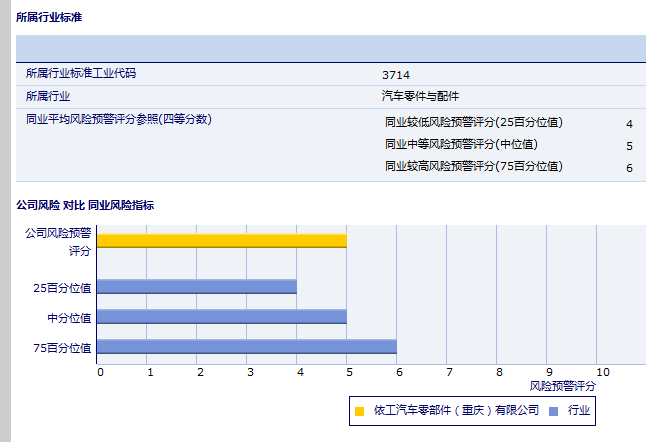The image size is (656, 442).
Task: Select the industry code value 3714
Action: point(395,75)
